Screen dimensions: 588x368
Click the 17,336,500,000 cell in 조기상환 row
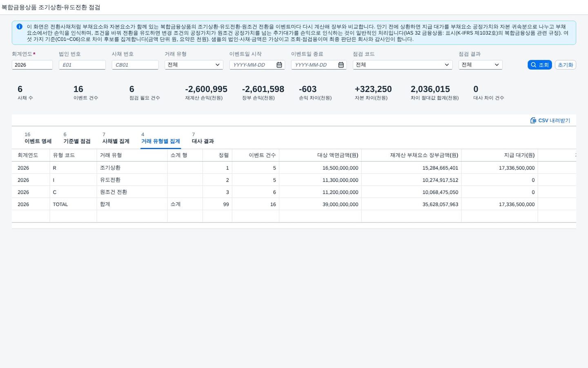click(499, 168)
